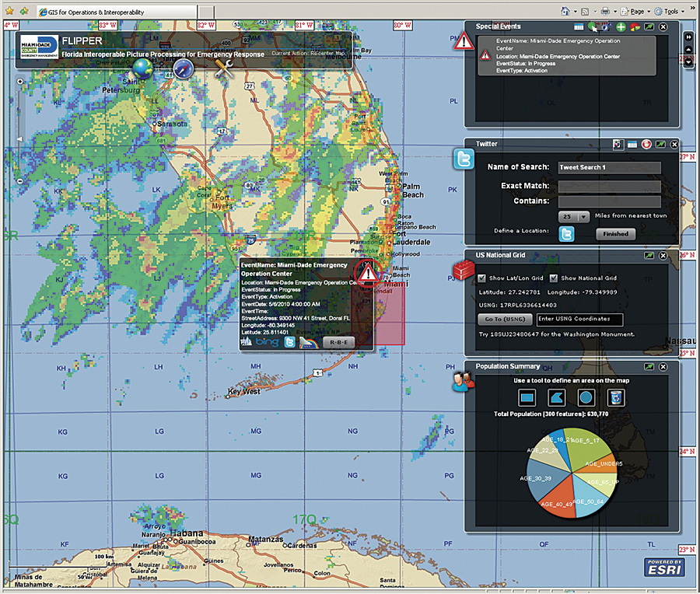Click the rainbow weather icon in event popup
The height and width of the screenshot is (594, 700).
pyautogui.click(x=309, y=343)
